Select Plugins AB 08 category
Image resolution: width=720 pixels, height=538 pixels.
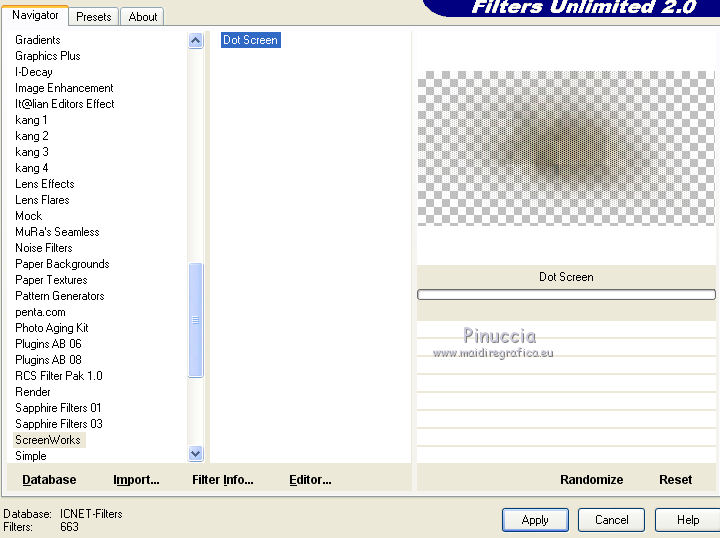48,360
